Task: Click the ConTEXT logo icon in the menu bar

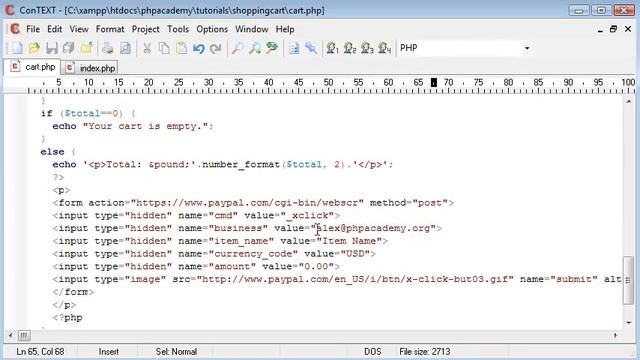Action: click(15, 29)
